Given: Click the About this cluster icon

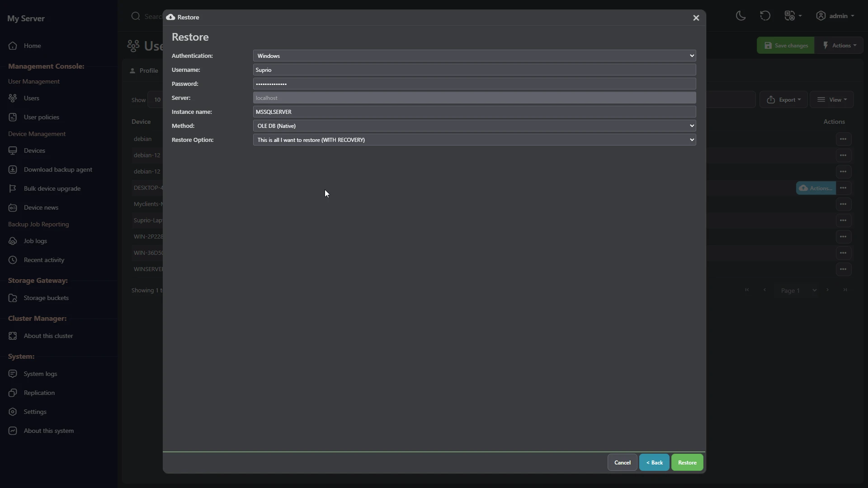Looking at the screenshot, I should coord(13,336).
